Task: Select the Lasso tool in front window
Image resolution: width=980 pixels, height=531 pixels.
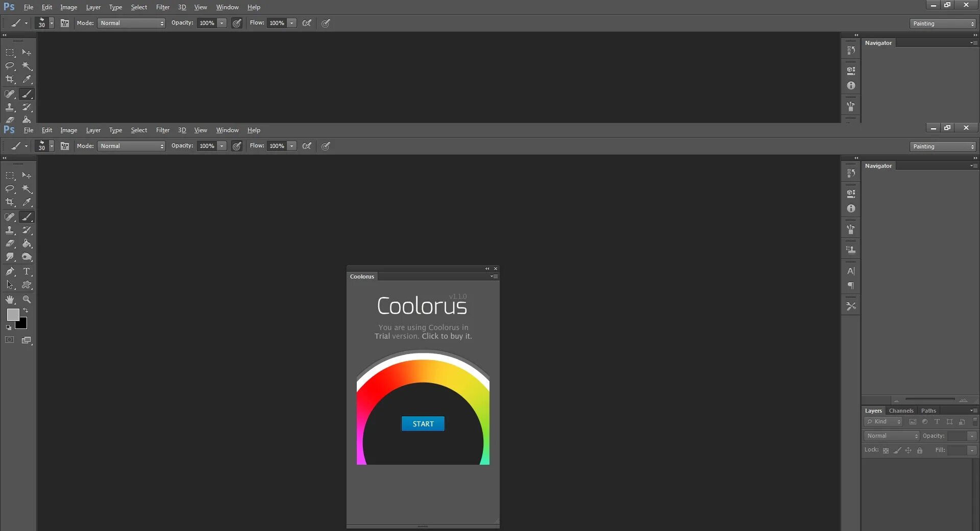Action: tap(10, 189)
